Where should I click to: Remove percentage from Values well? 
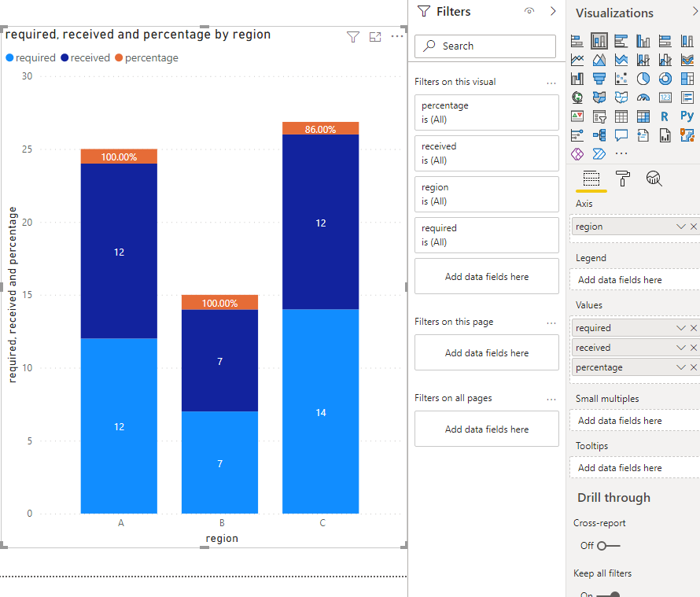tap(693, 367)
